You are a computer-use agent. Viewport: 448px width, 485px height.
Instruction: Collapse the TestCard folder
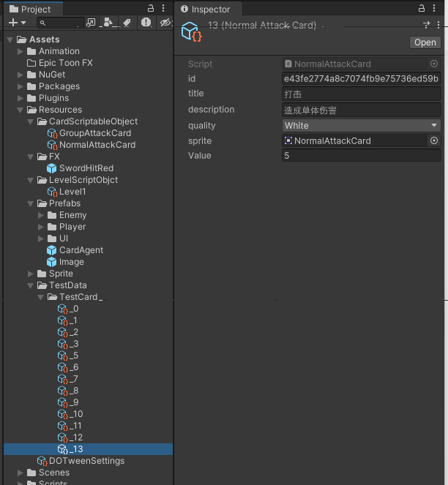tap(42, 297)
